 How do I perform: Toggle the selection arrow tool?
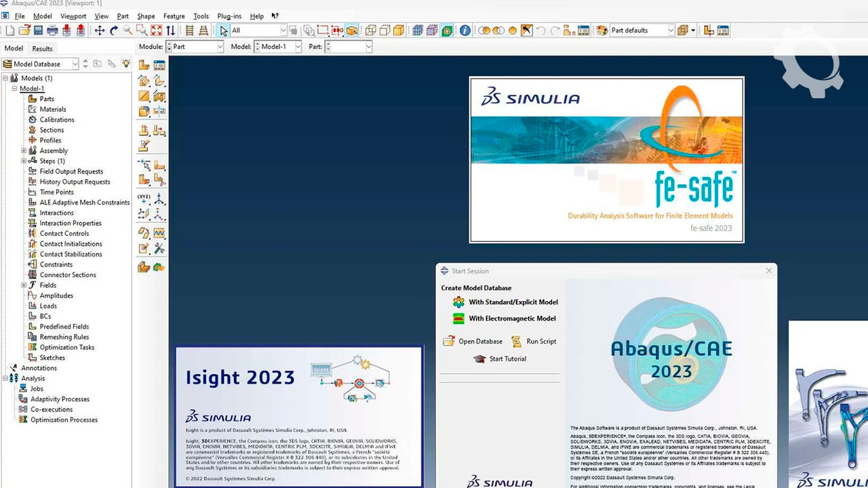[224, 30]
